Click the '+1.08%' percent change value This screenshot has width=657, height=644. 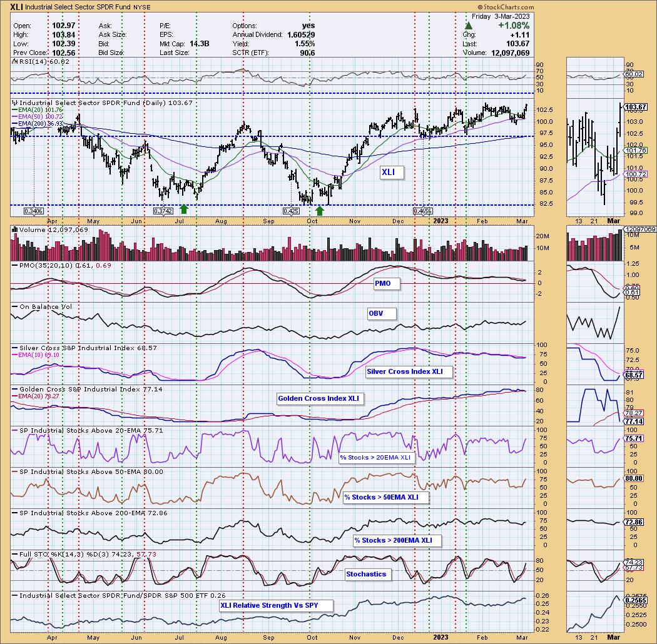tap(514, 26)
